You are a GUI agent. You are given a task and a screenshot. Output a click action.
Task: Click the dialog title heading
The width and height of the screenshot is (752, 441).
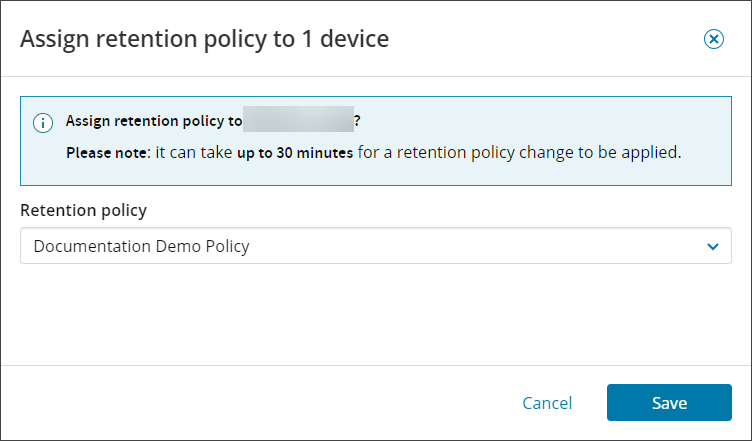point(204,39)
